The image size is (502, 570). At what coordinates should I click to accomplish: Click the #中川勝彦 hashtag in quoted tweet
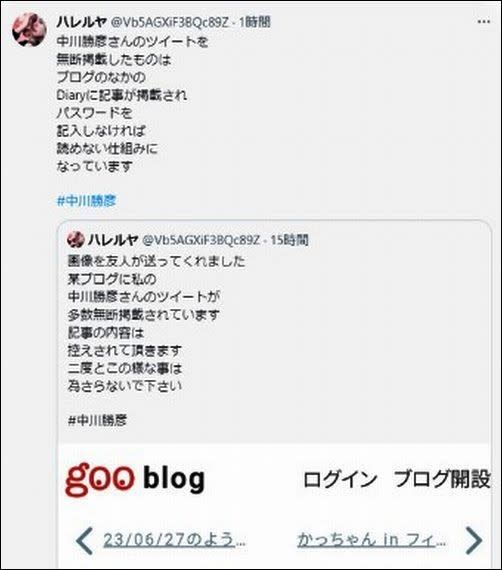[x=97, y=421]
